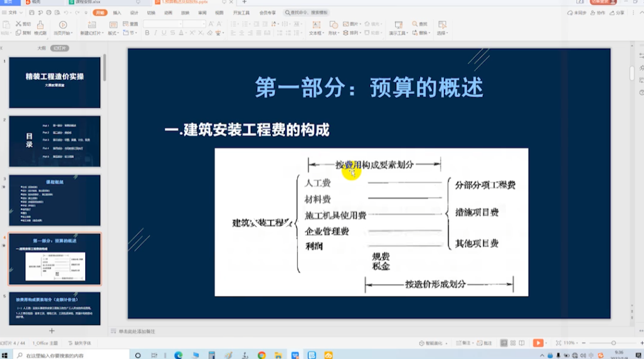Start slideshow from status bar play button
Viewport: 644px width, 359px height.
pos(537,343)
